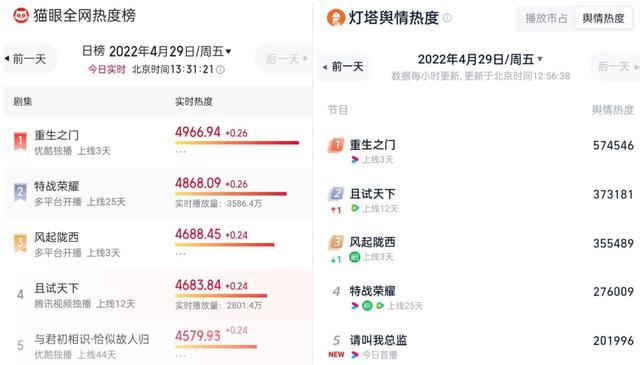Click iQiyi icon under 风起陇西 in Dengta list

coord(354,257)
